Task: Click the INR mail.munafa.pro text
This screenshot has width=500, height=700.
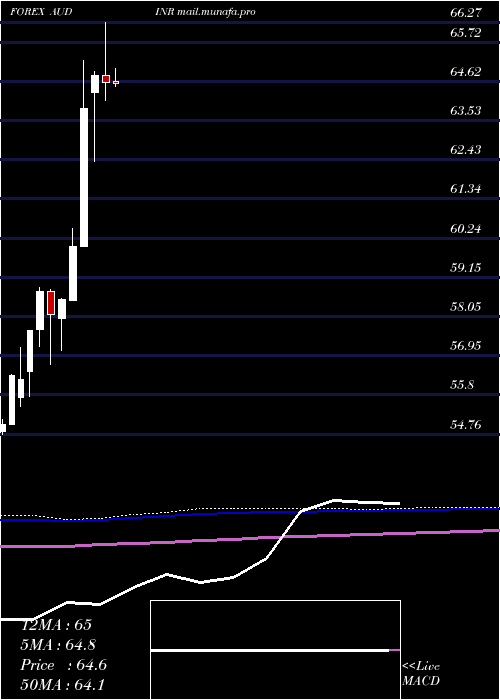Action: [x=205, y=12]
